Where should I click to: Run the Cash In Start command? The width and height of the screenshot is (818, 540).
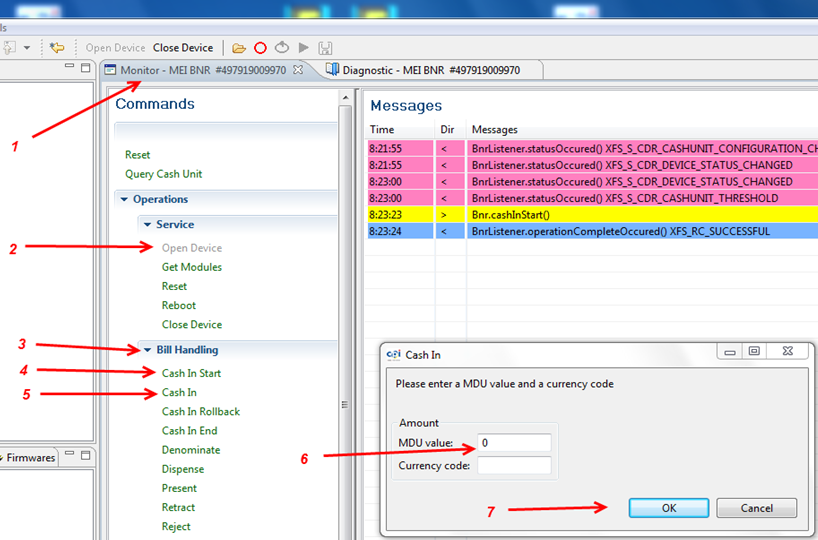click(x=191, y=373)
